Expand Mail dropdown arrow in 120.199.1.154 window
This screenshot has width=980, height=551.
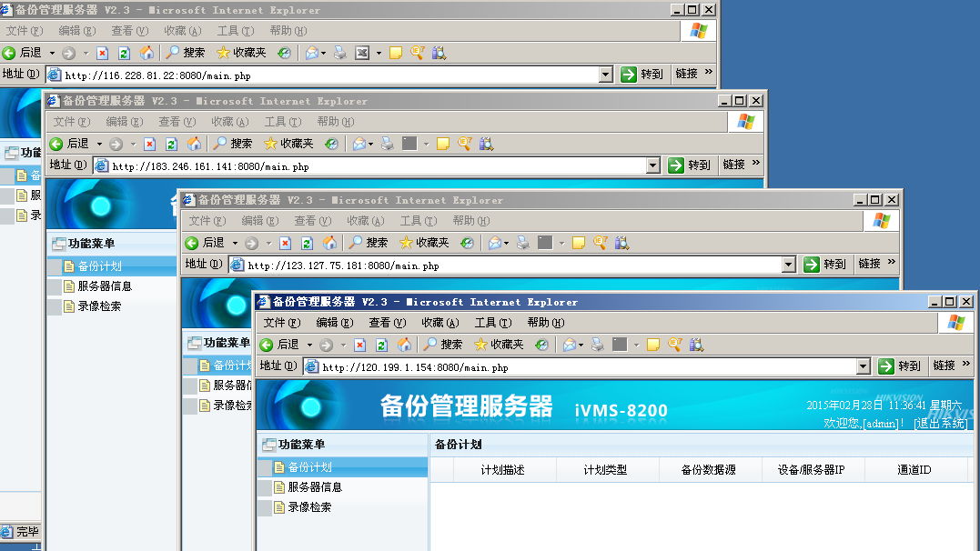click(x=581, y=345)
